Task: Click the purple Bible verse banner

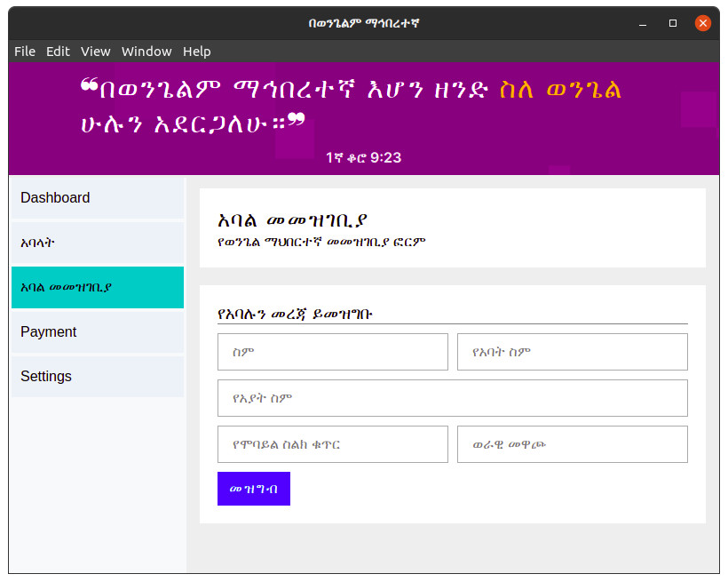Action: (364, 116)
